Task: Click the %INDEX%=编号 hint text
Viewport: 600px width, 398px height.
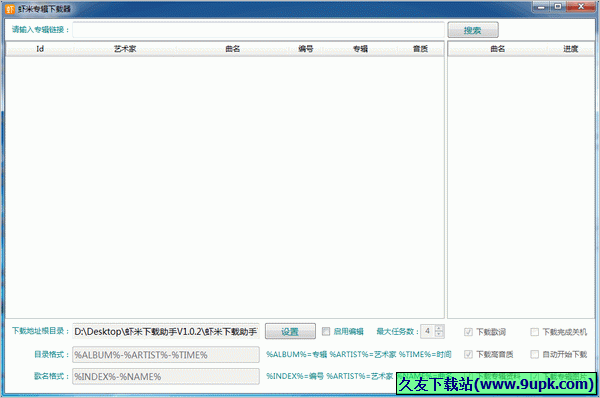Action: 295,376
